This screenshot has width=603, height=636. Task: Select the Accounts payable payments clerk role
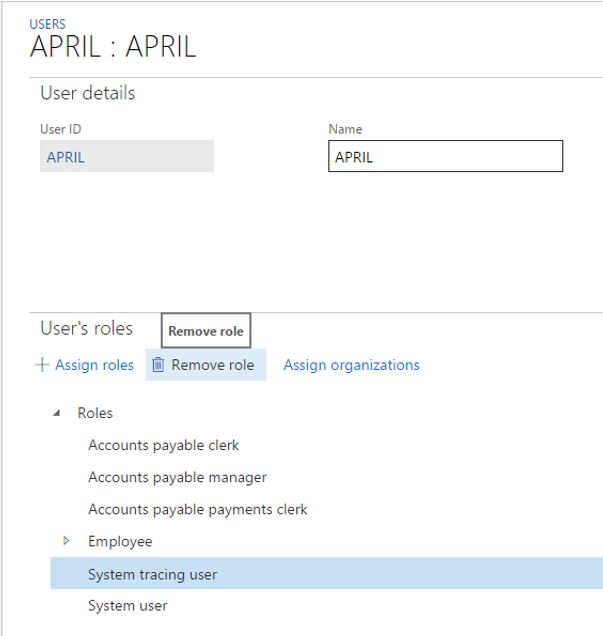point(197,509)
